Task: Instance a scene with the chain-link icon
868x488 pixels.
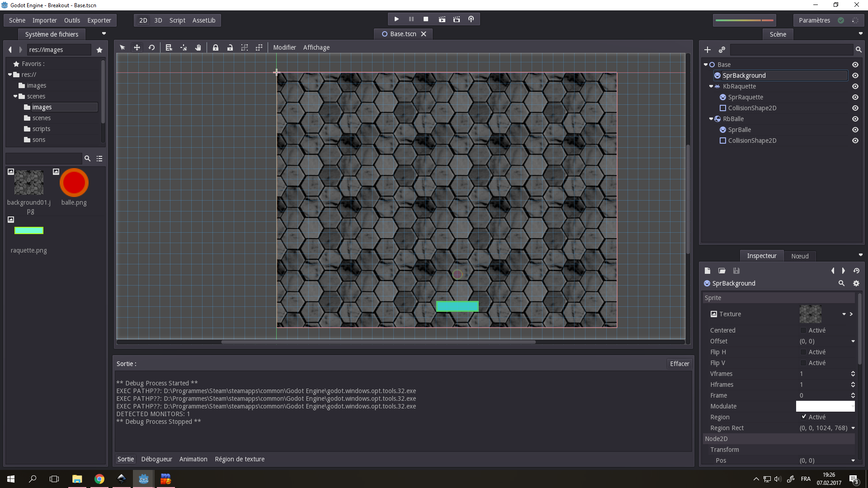Action: [722, 50]
